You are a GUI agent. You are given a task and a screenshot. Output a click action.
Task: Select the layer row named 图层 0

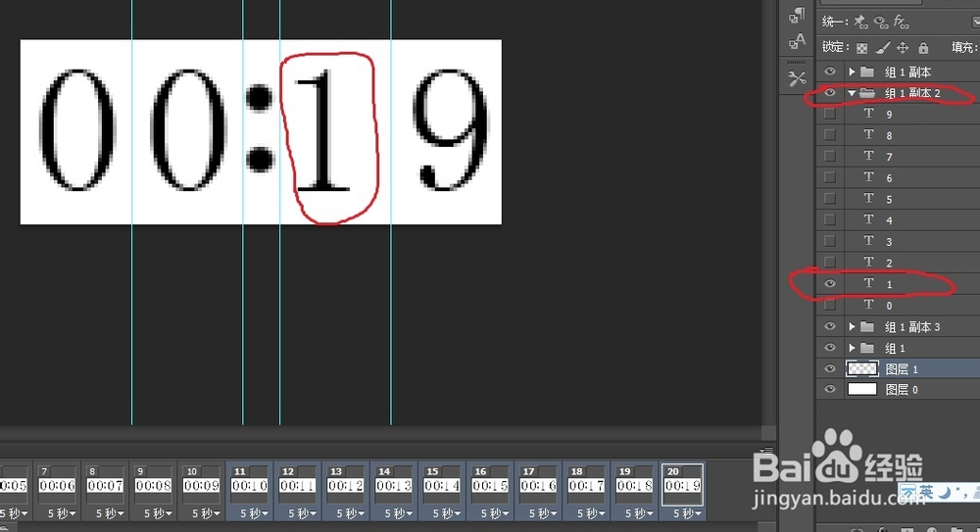(898, 390)
